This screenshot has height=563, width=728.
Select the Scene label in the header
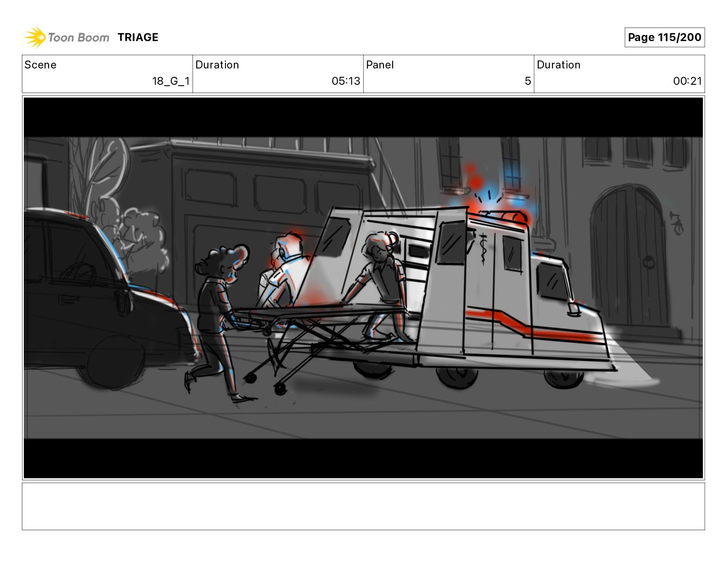tap(41, 65)
